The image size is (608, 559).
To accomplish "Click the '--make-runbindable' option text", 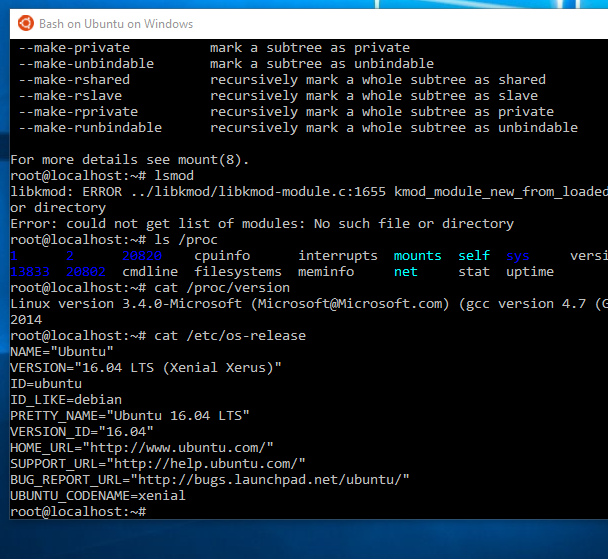I will [90, 128].
